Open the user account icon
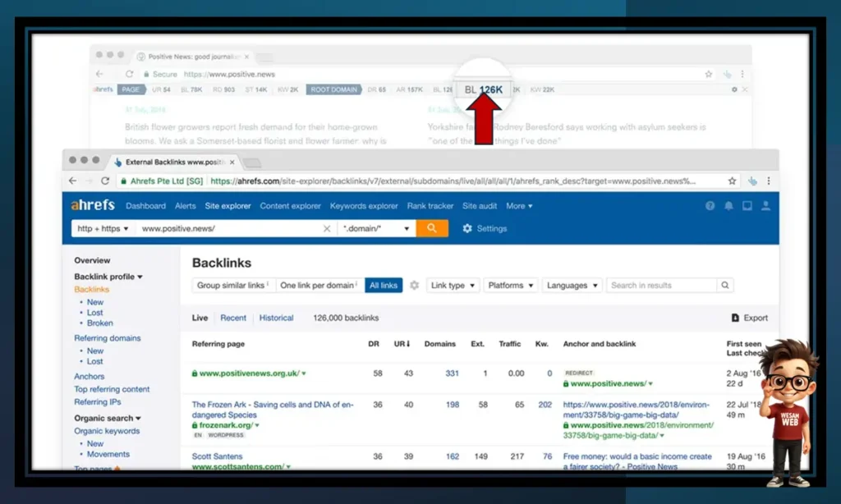The width and height of the screenshot is (841, 504). tap(766, 206)
